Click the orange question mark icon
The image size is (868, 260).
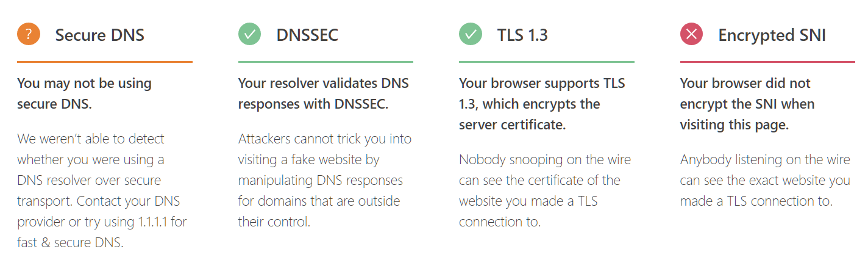tap(29, 34)
